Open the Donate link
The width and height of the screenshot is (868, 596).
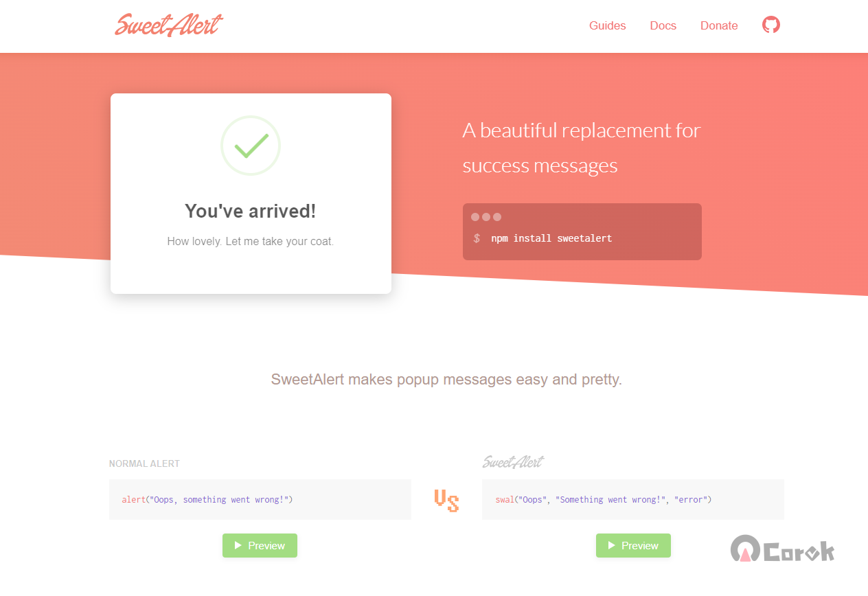(719, 25)
